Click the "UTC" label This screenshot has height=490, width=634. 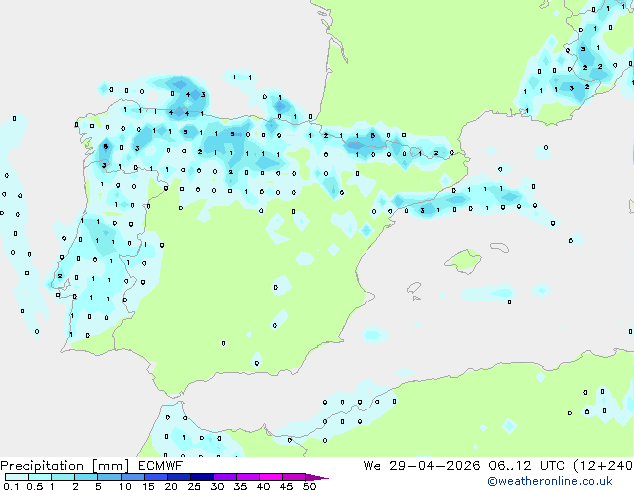[x=552, y=466]
